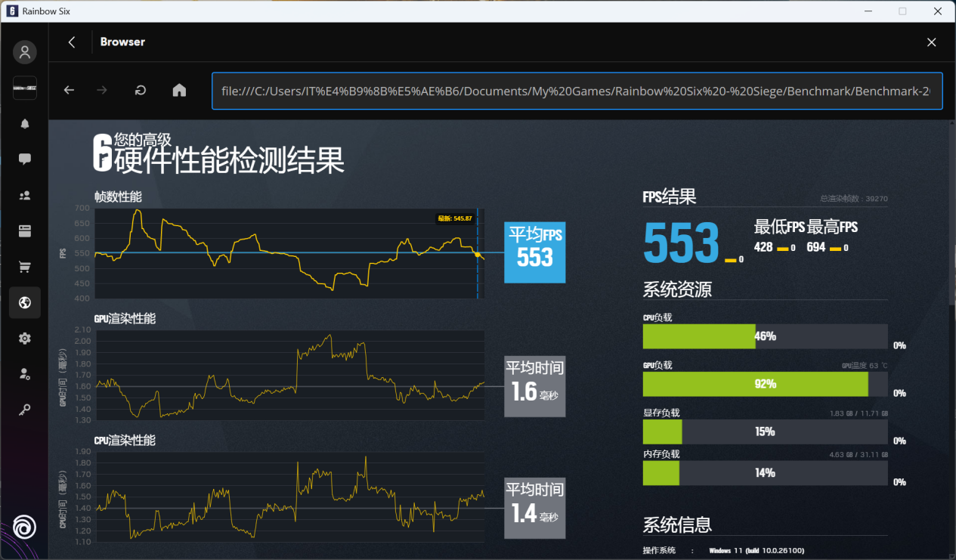Show the friends list
Screen dimensions: 956x560
pyautogui.click(x=24, y=196)
